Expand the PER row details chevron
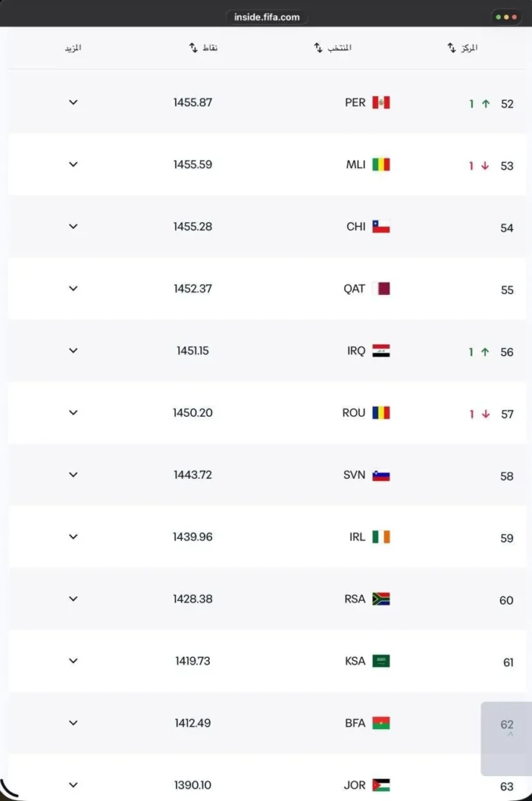532x801 pixels. (x=73, y=102)
